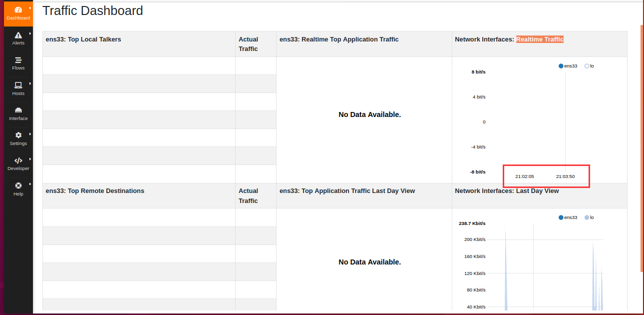Click 'ens33: Realtime Top Application Traffic' header
Image resolution: width=644 pixels, height=315 pixels.
[x=339, y=39]
